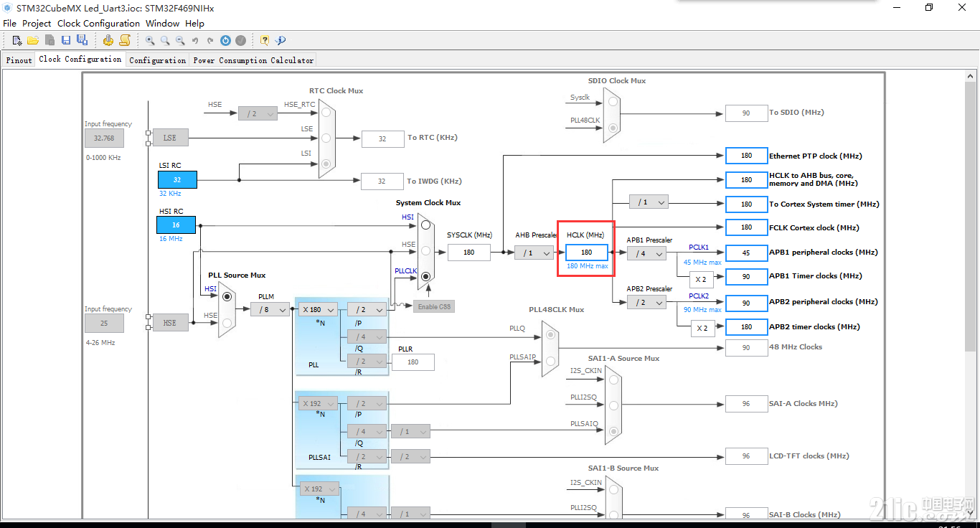980x528 pixels.
Task: Open the PLLM /8 divider dropdown
Action: click(270, 309)
